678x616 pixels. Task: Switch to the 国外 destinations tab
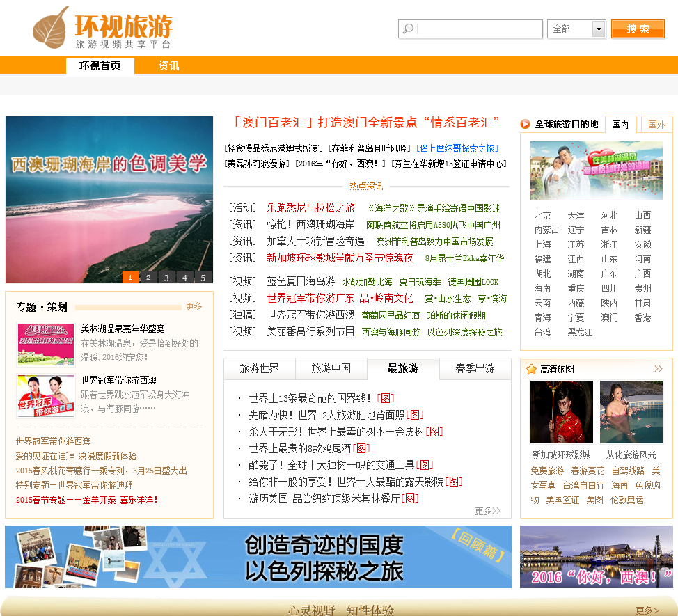(x=656, y=125)
